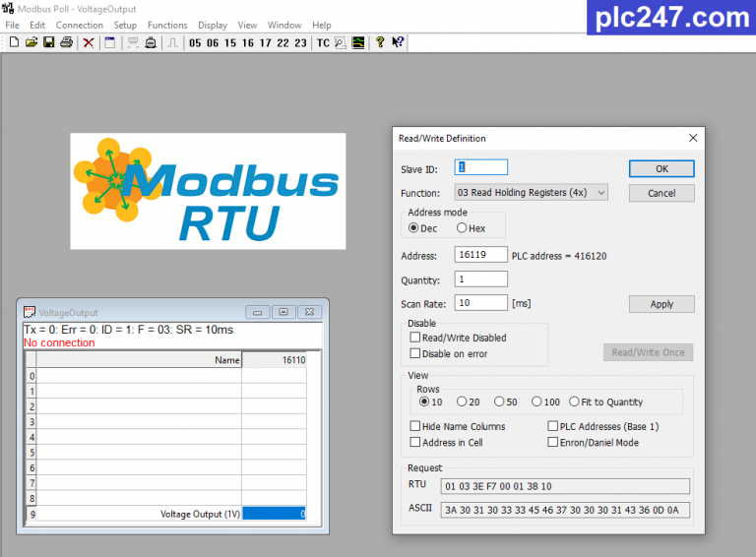Minimize the VoltageOutput child window
Image resolution: width=756 pixels, height=557 pixels.
[258, 312]
